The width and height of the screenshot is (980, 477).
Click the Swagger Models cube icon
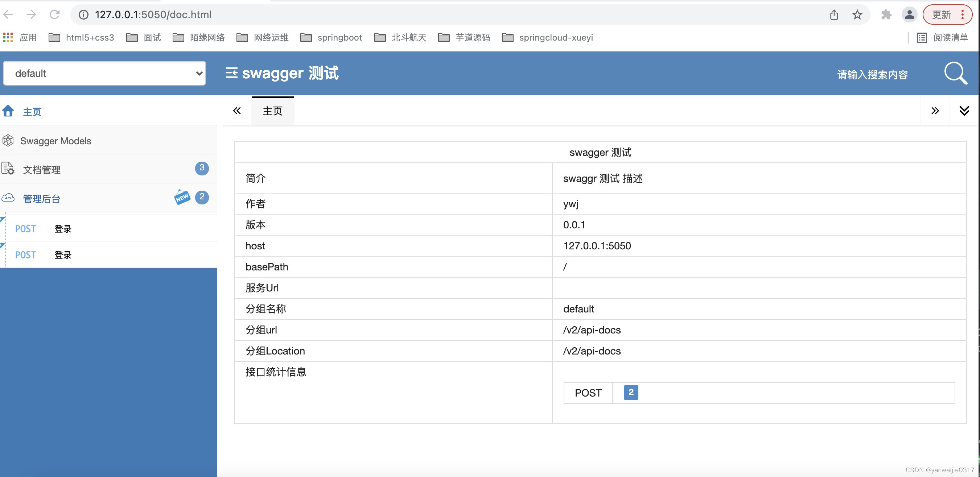(8, 140)
